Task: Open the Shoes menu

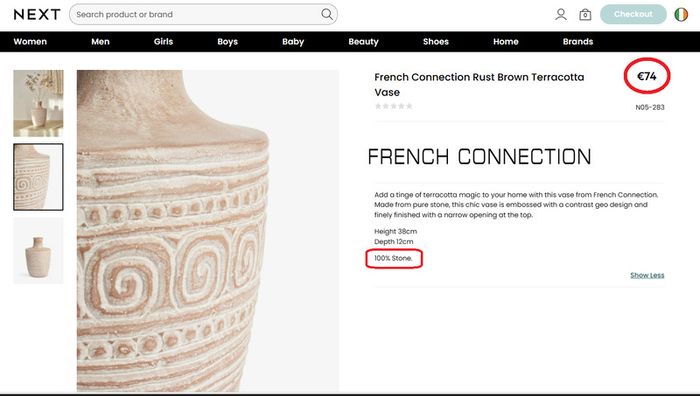Action: (436, 42)
